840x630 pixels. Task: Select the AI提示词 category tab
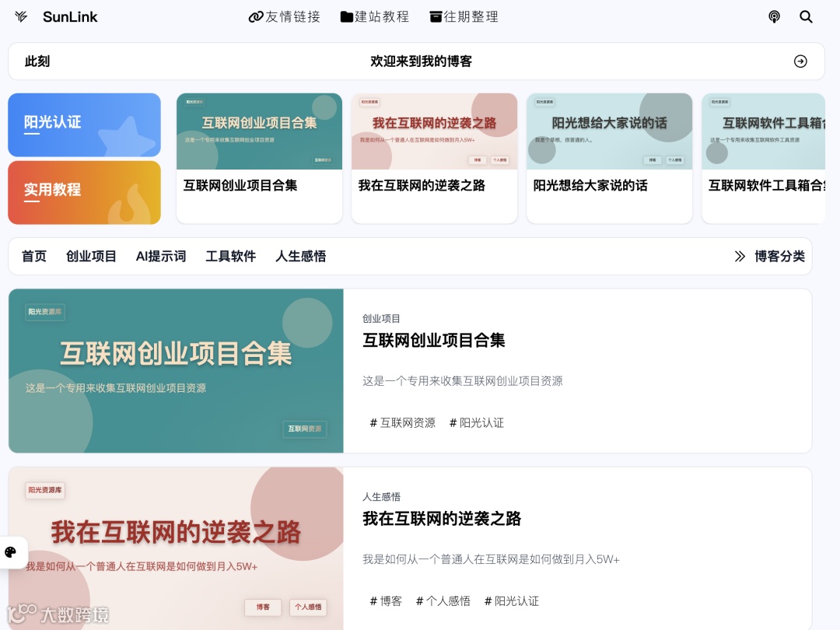tap(161, 256)
